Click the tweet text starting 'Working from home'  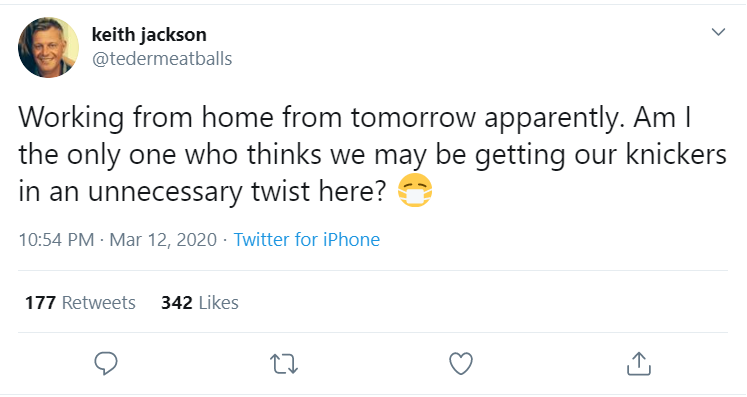373,154
